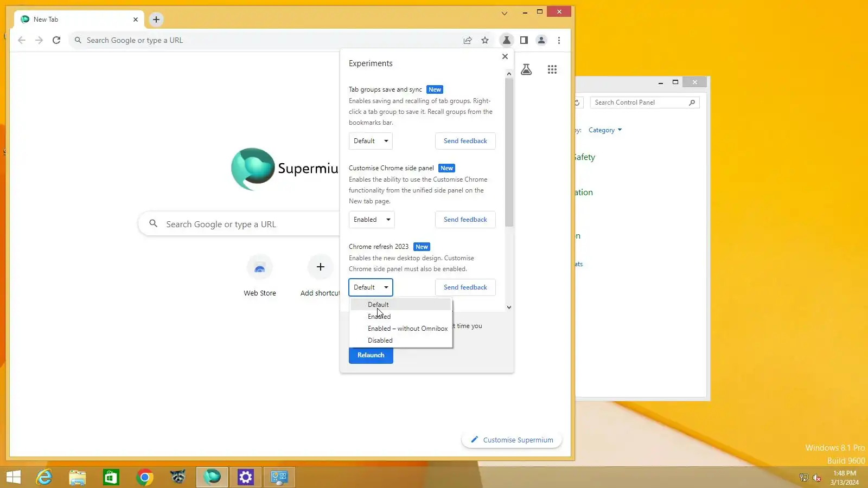Open Category view-by dropdown in Control Panel
868x488 pixels.
(x=605, y=130)
